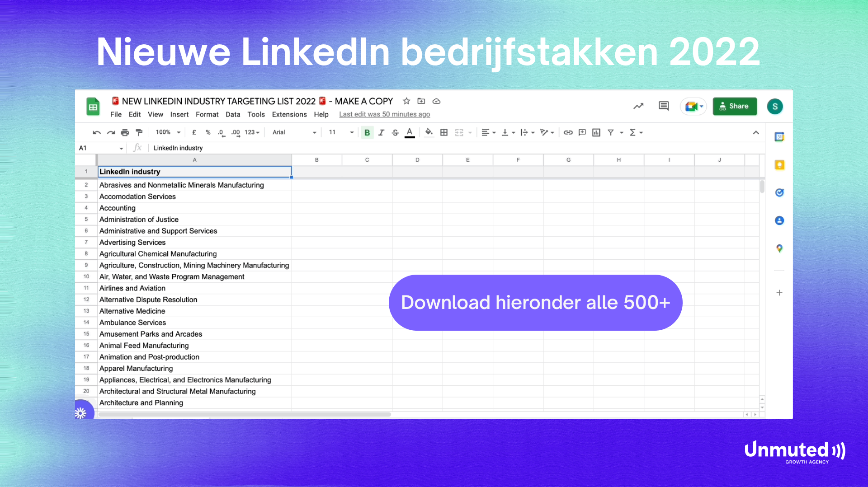Open the functions sigma dropdown
Image resolution: width=868 pixels, height=487 pixels.
(x=636, y=132)
